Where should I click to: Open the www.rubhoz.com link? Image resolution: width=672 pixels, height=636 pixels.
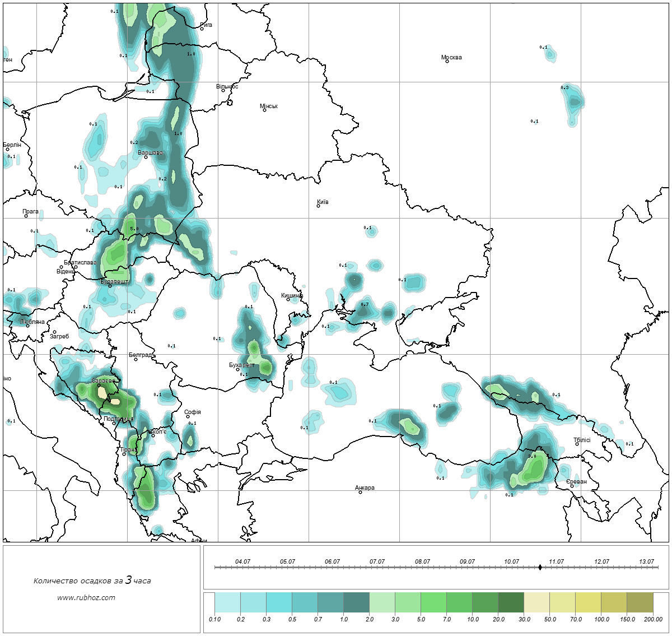(86, 597)
